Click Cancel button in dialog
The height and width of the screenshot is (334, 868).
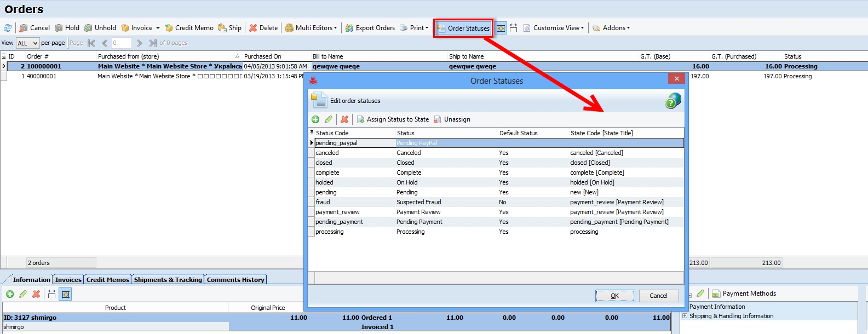[x=659, y=296]
